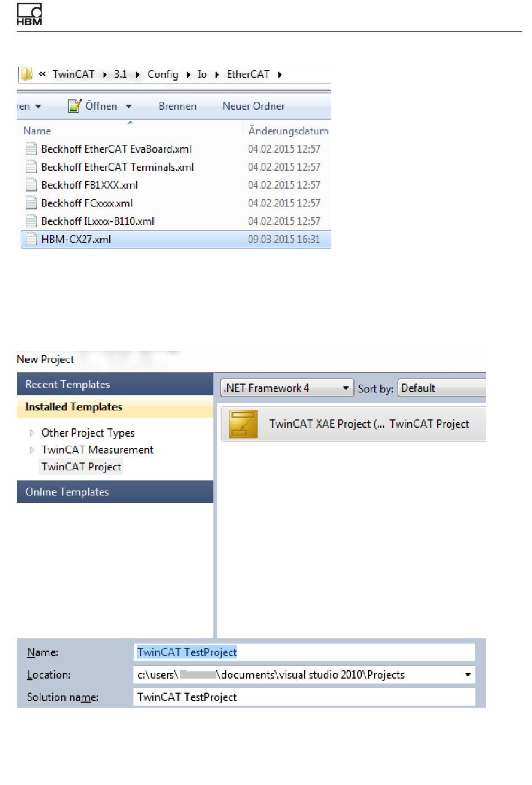Screen dimensions: 532x785
Task: Open the Location path dropdown arrow
Action: (468, 675)
